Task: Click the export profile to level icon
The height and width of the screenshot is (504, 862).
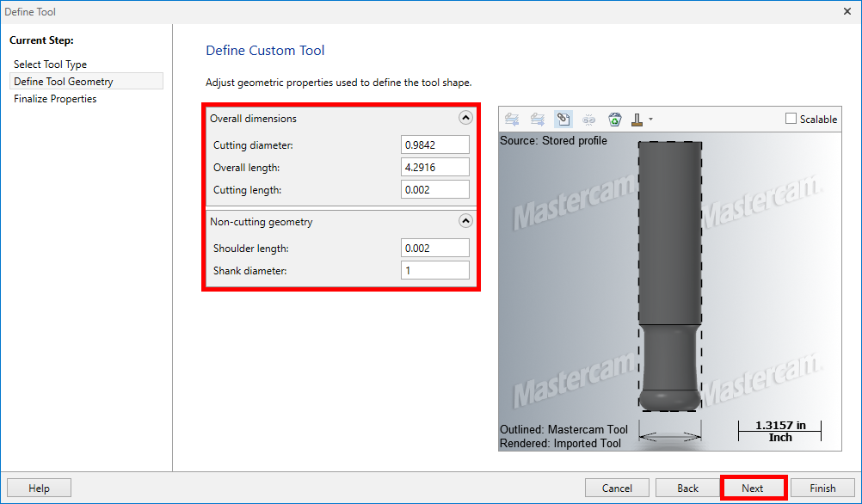Action: coord(538,120)
